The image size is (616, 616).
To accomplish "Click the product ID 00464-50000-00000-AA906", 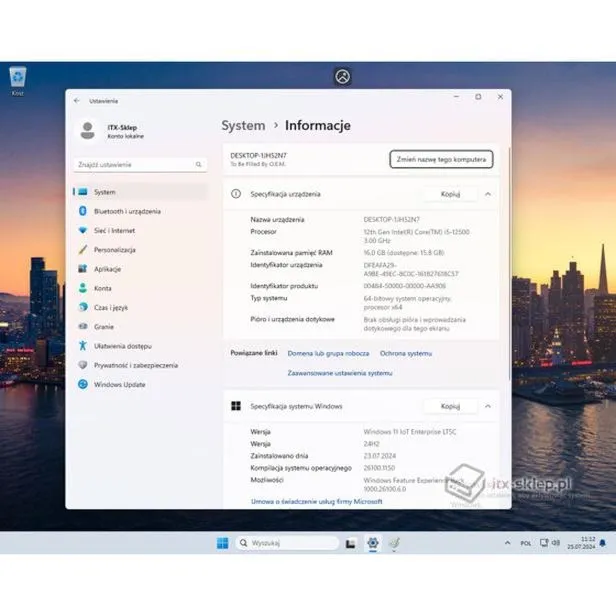I will tap(405, 286).
